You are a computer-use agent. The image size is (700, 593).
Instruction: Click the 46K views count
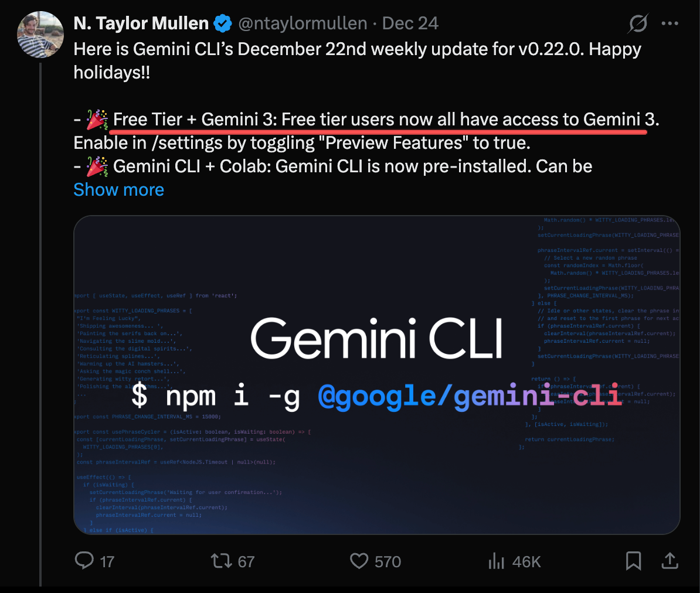(526, 562)
